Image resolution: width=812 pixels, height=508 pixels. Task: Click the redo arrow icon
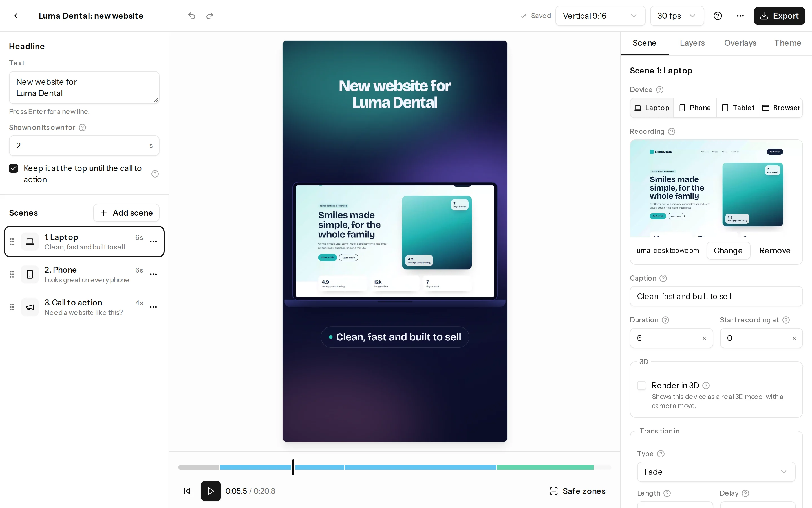point(210,16)
